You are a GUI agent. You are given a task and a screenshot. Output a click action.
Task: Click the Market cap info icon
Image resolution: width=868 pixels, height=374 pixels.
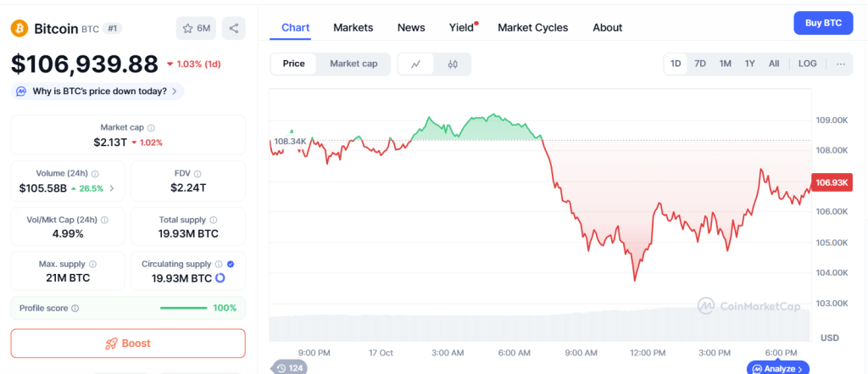pos(151,127)
